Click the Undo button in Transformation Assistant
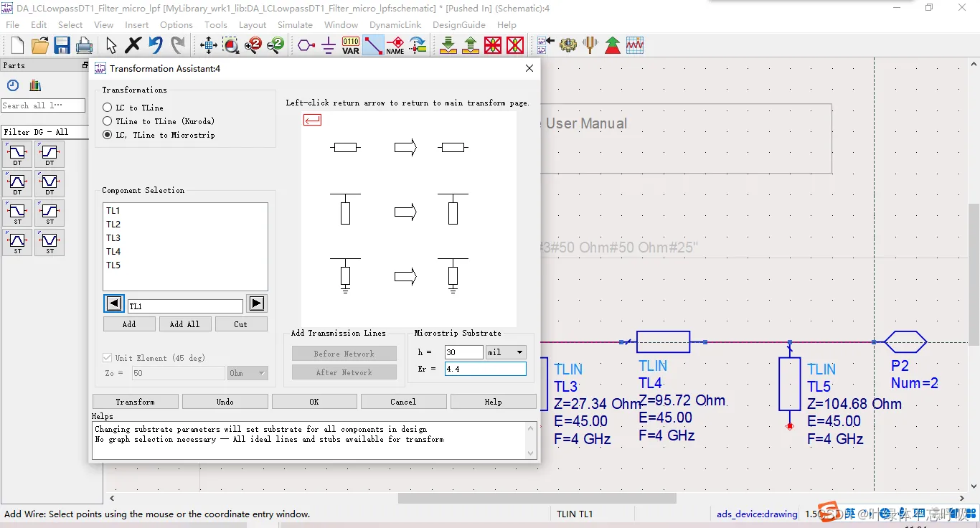 coord(225,402)
